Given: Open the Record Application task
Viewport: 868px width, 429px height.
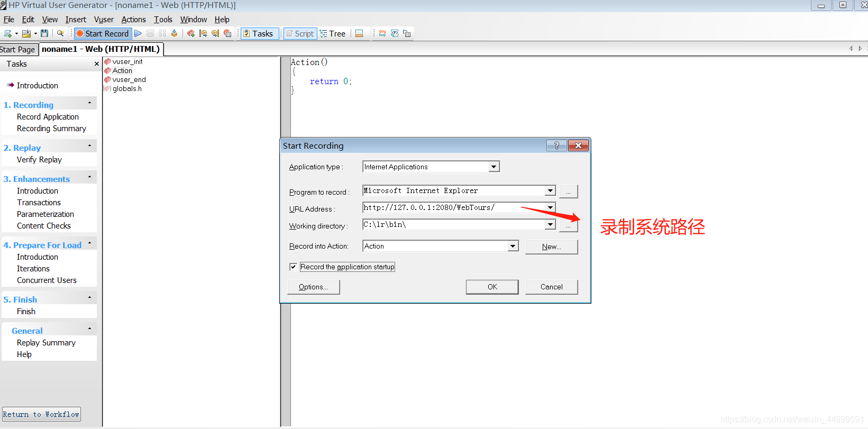Looking at the screenshot, I should (x=48, y=117).
